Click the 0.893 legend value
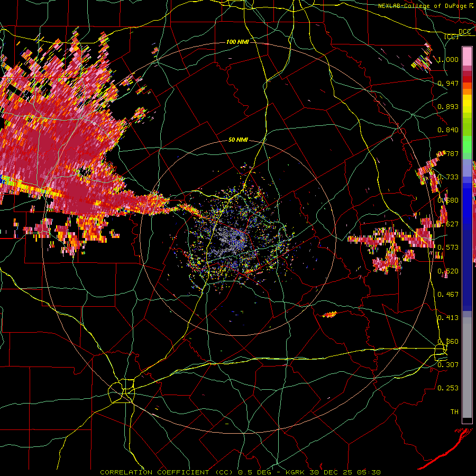 pyautogui.click(x=448, y=106)
